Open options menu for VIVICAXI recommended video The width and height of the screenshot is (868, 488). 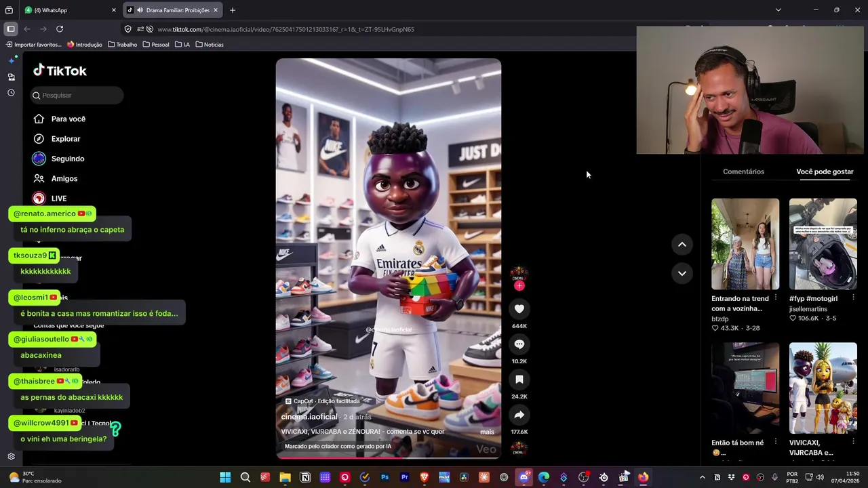pyautogui.click(x=853, y=443)
